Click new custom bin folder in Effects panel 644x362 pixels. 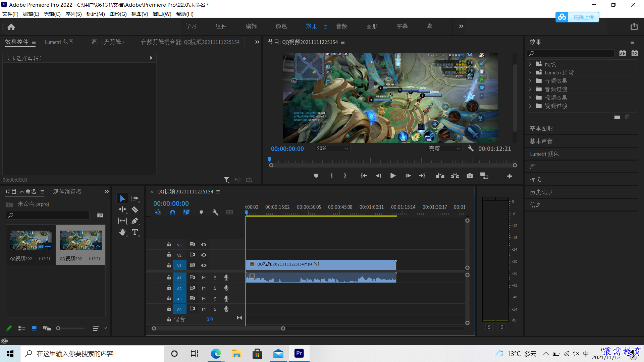click(x=617, y=117)
